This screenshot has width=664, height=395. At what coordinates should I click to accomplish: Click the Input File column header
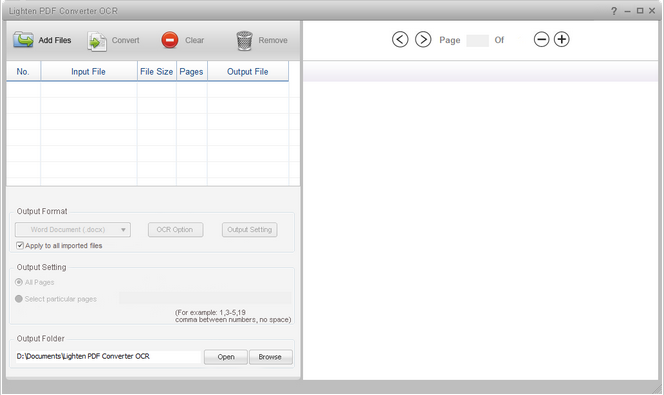point(89,71)
